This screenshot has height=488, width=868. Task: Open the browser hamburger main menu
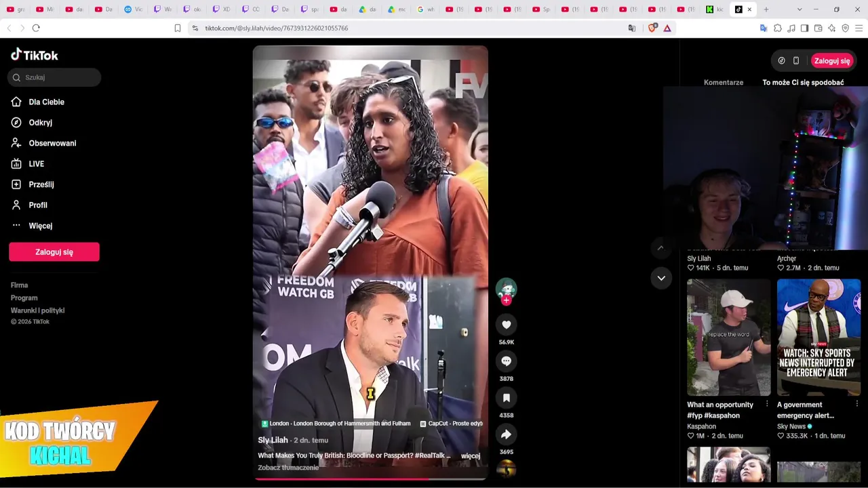click(x=859, y=28)
